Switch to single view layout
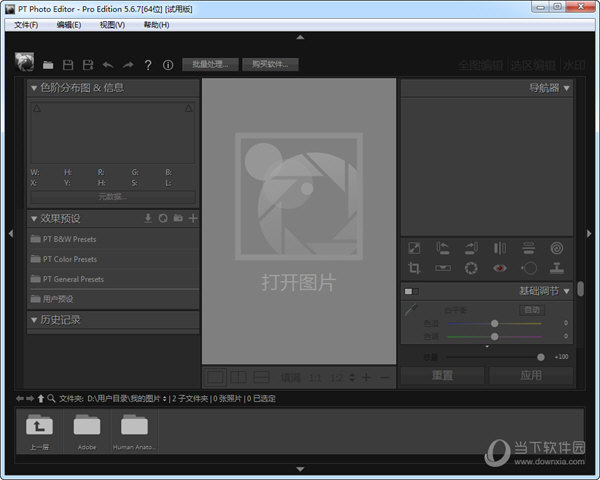Viewport: 600px width, 480px height. click(x=215, y=377)
